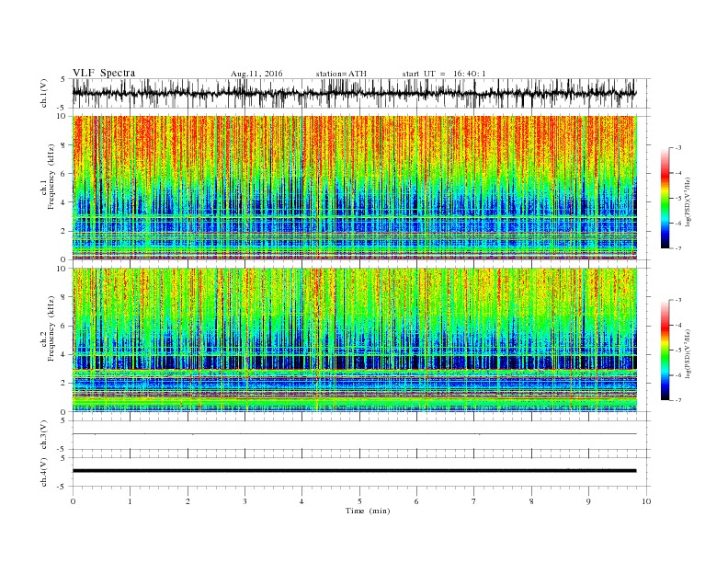Click the "-3" label on ch.1 colorbar
The height and width of the screenshot is (563, 728).
pyautogui.click(x=677, y=148)
